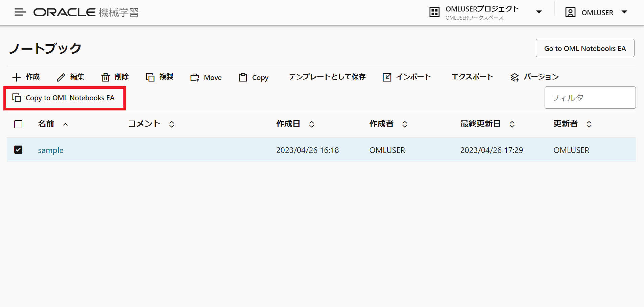The height and width of the screenshot is (307, 644).
Task: Sort the 作成者 column
Action: click(x=405, y=124)
